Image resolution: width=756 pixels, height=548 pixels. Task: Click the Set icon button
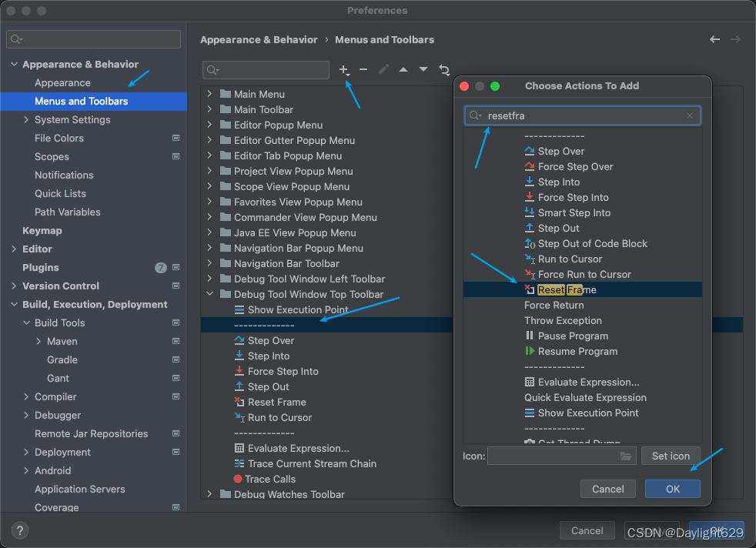point(671,456)
